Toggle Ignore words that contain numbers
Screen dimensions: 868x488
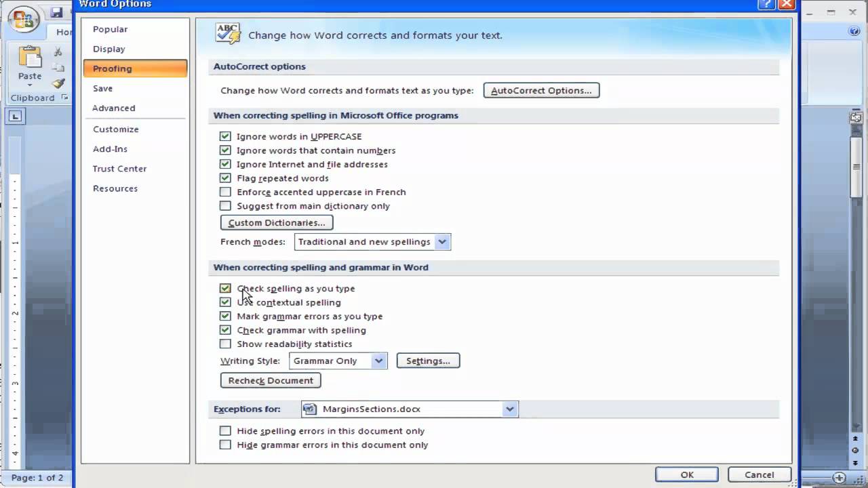[225, 150]
